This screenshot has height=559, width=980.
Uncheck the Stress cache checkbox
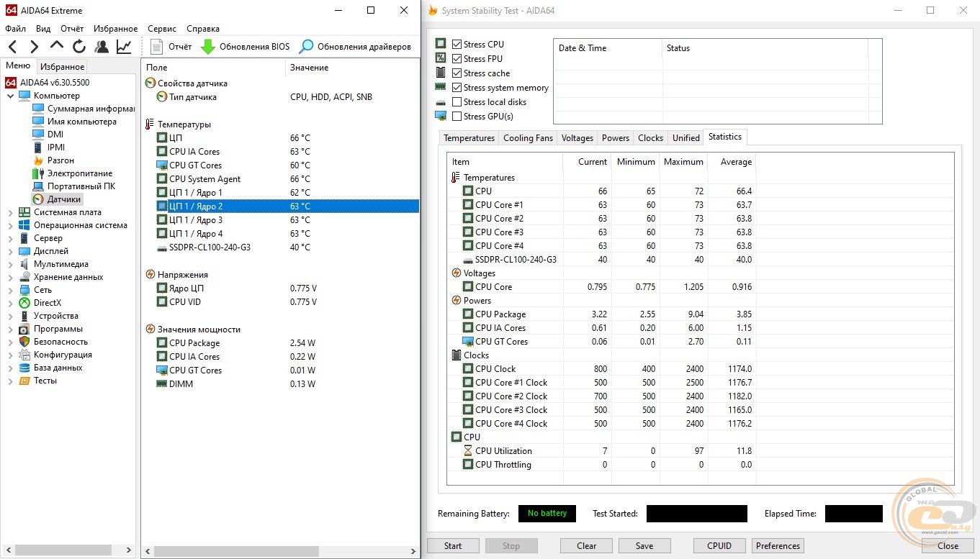(457, 73)
